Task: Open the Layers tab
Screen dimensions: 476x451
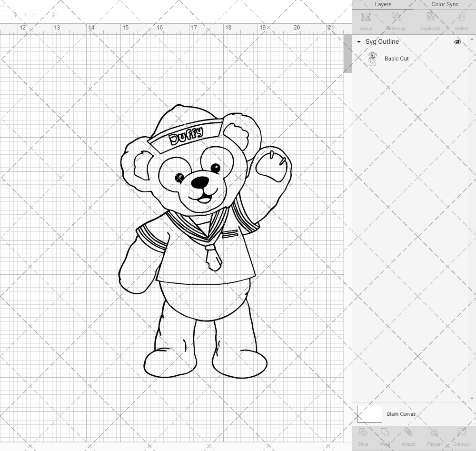Action: [383, 4]
